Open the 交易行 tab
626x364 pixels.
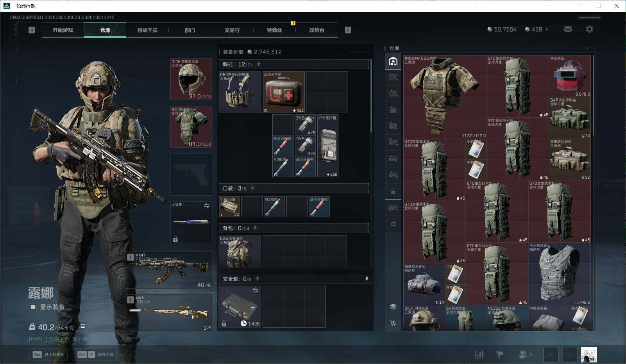click(x=232, y=30)
